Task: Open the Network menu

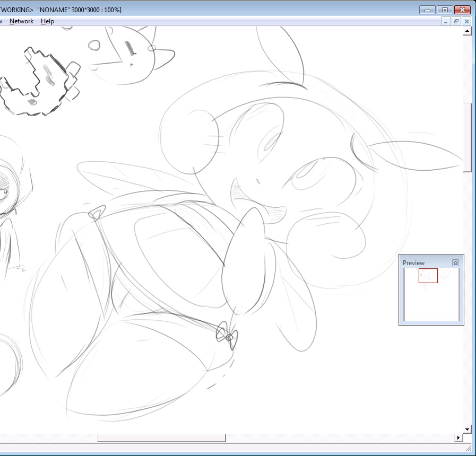Action: (21, 21)
